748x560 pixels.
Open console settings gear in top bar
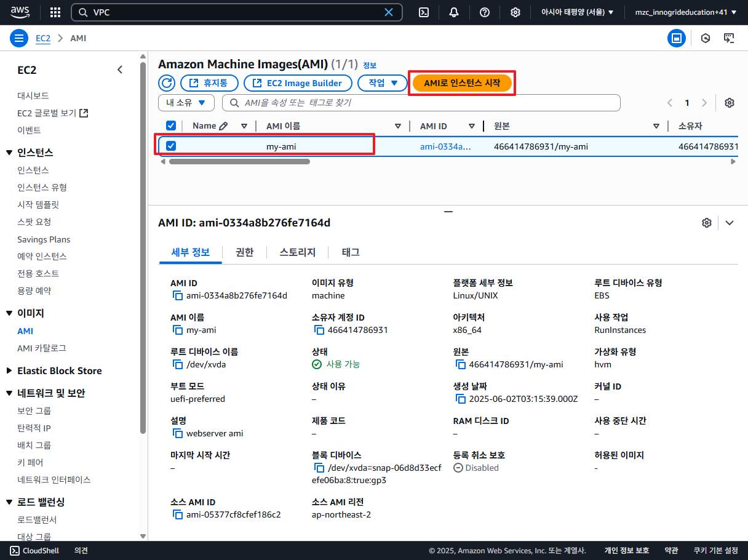click(x=515, y=12)
